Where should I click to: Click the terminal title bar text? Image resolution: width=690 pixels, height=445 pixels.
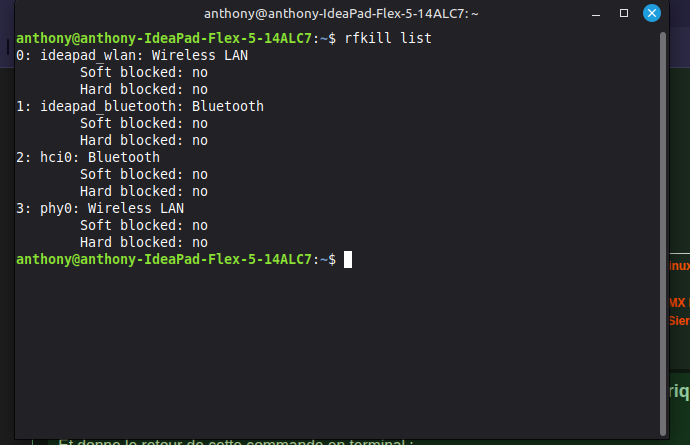tap(341, 14)
